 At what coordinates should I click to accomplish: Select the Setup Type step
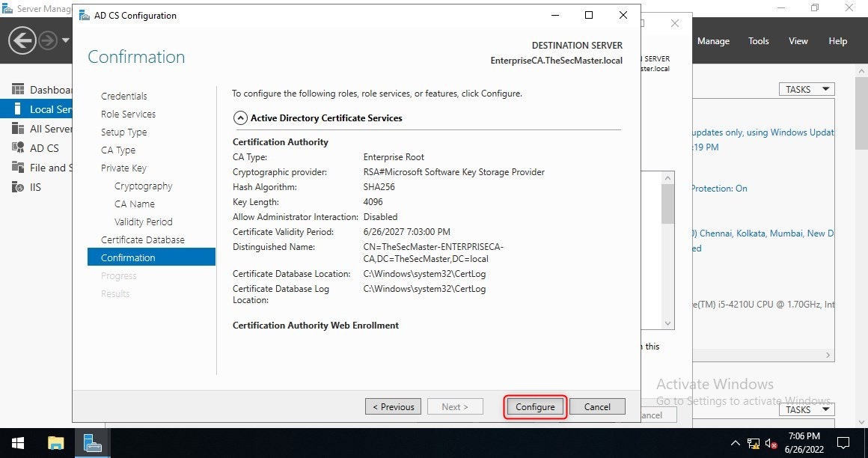124,132
